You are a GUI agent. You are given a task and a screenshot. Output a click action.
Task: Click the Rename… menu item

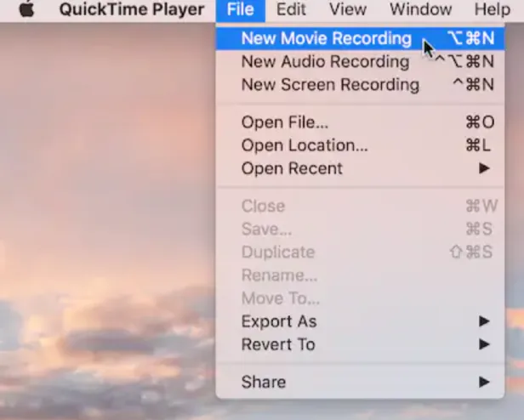[x=279, y=275]
